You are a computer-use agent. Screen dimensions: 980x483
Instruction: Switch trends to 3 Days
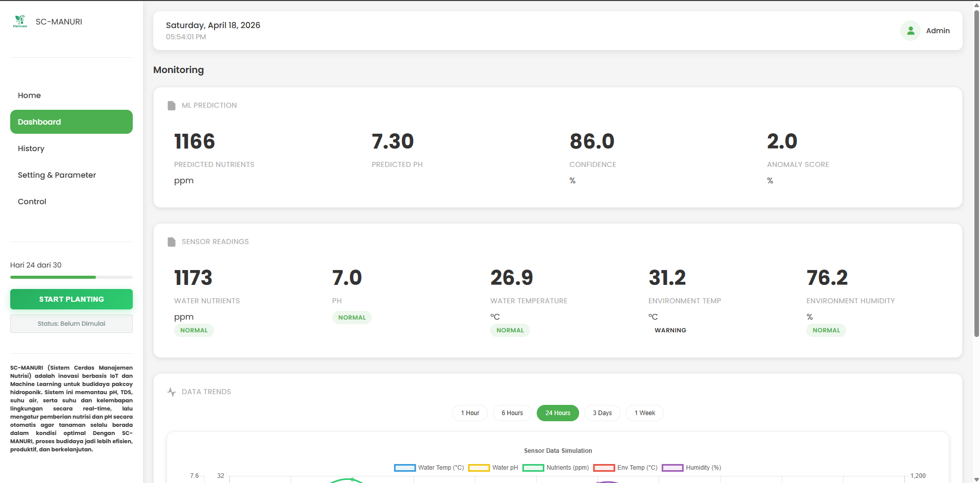click(x=602, y=413)
